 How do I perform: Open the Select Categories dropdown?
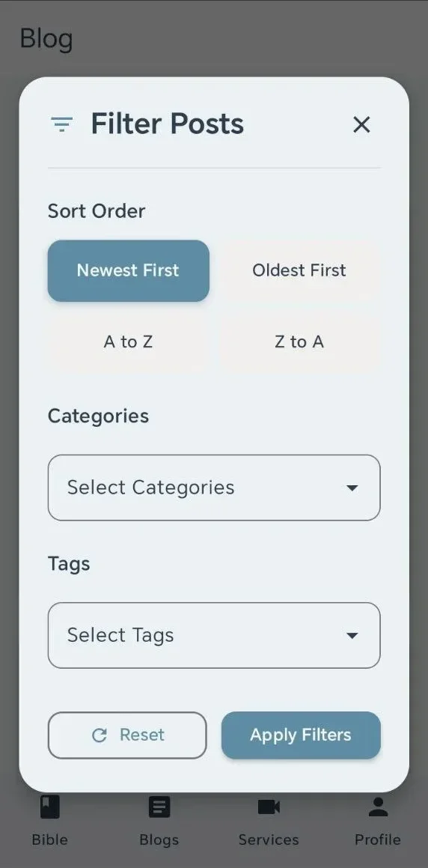pyautogui.click(x=214, y=488)
